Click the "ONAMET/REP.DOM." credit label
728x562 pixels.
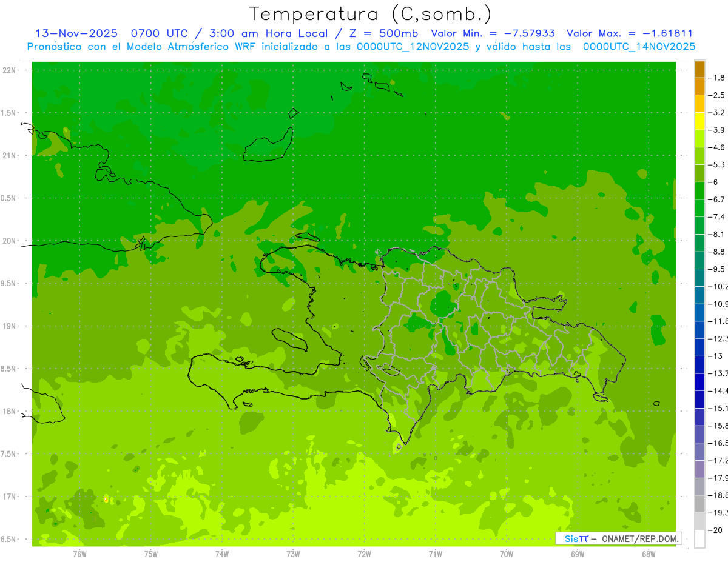641,538
